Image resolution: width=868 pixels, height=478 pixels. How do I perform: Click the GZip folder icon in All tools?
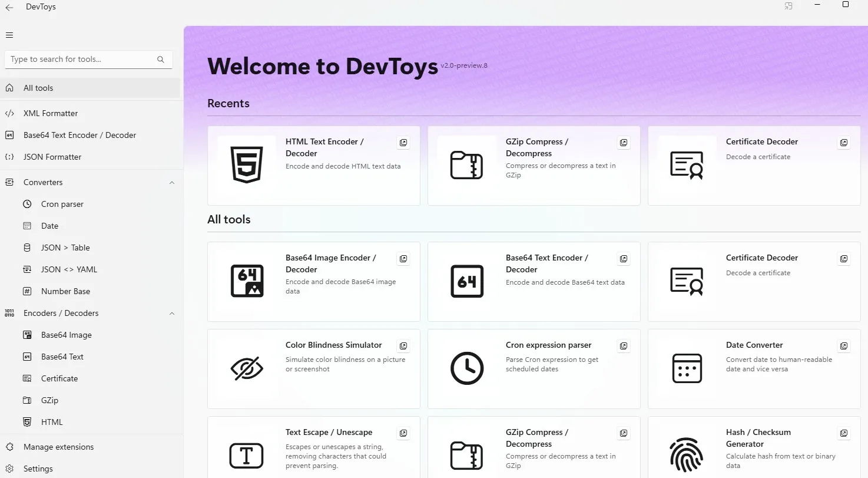tap(466, 456)
